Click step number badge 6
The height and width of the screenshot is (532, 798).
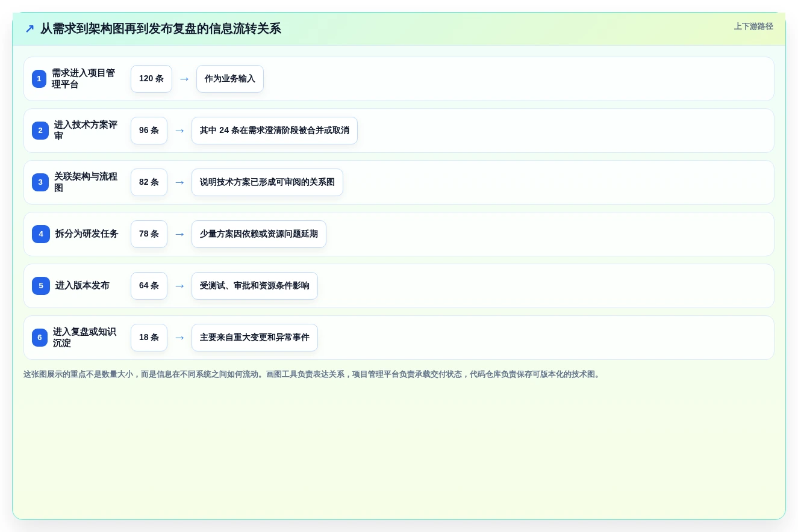(40, 338)
